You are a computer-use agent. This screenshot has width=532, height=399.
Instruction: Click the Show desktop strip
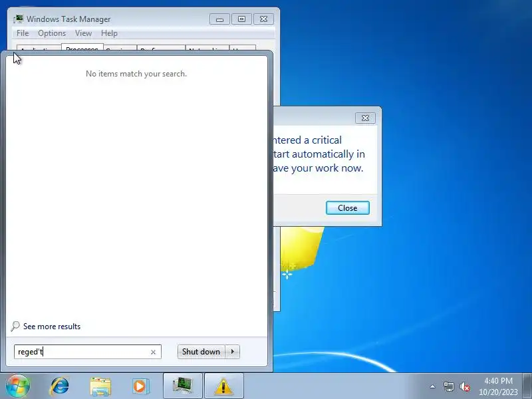(x=527, y=386)
